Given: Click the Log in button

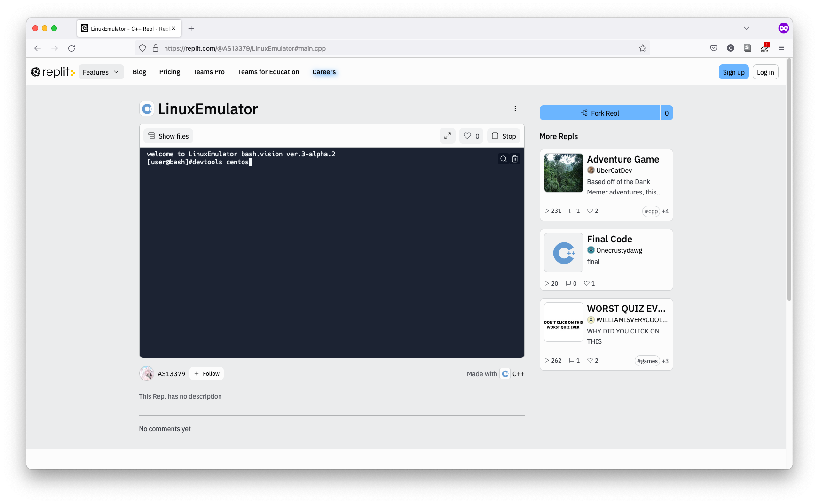Looking at the screenshot, I should tap(765, 72).
